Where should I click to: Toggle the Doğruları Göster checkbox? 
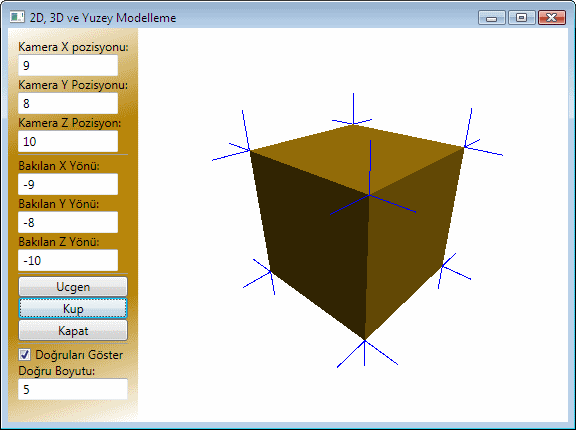pos(25,355)
